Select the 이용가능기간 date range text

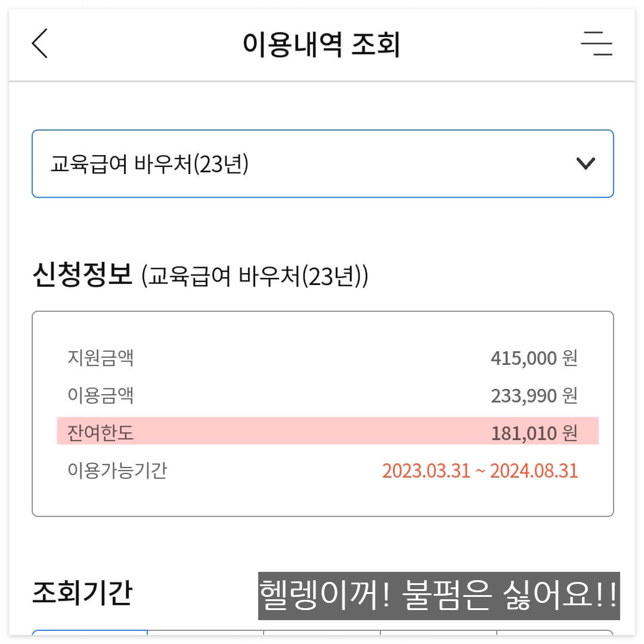[x=481, y=471]
